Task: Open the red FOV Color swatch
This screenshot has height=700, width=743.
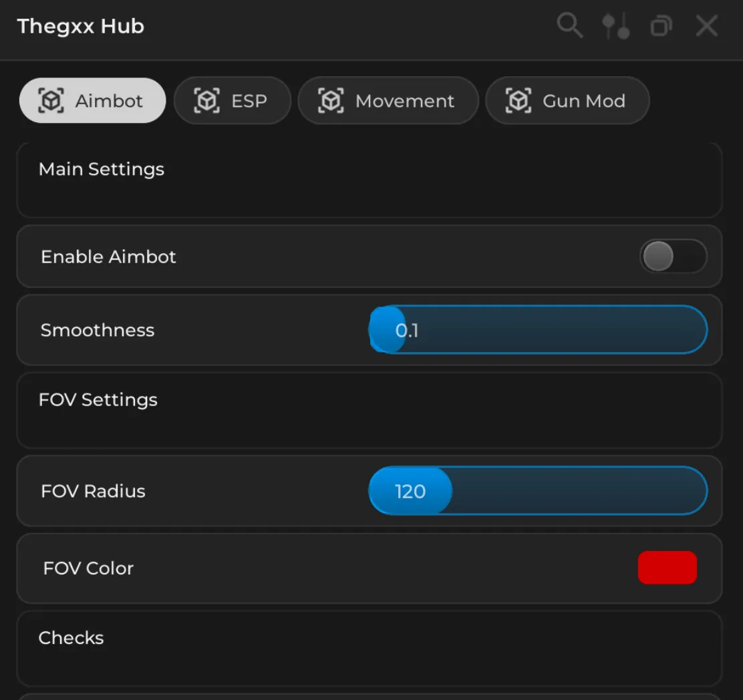Action: pos(667,568)
